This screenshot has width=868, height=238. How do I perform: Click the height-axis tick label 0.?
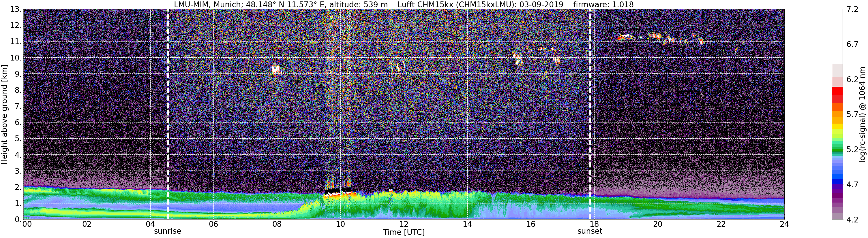(x=18, y=220)
